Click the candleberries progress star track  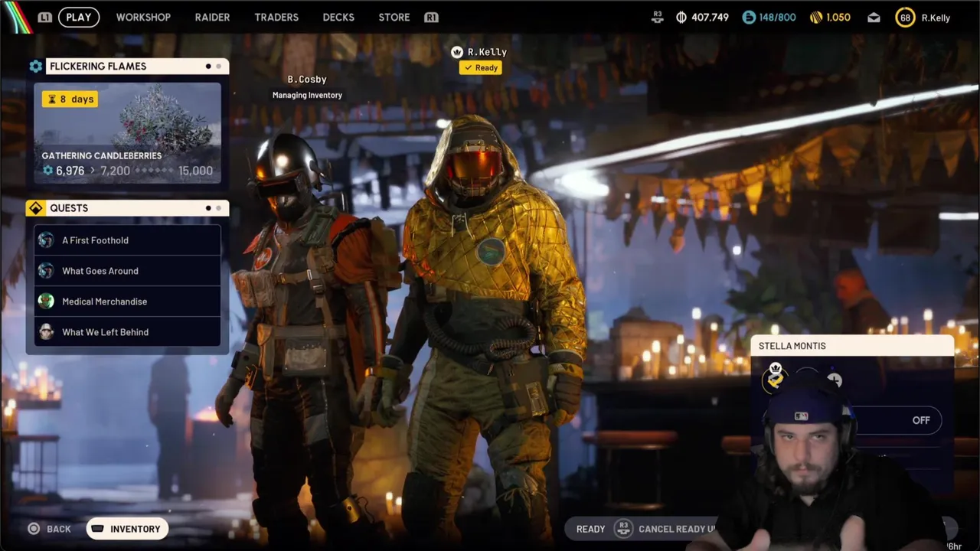tap(153, 171)
